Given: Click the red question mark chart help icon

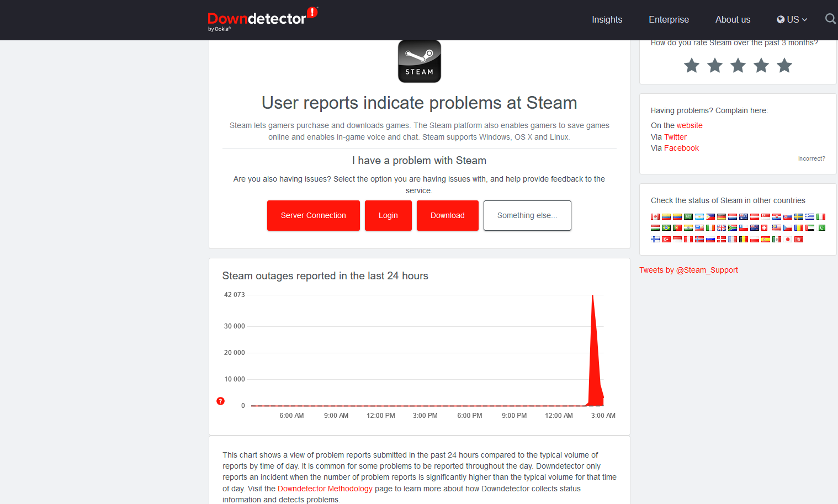Looking at the screenshot, I should [221, 401].
